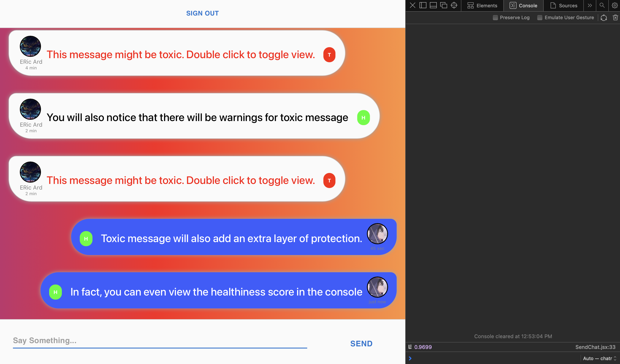Enable the Preserve Log checkbox
The image size is (620, 364).
pyautogui.click(x=495, y=17)
